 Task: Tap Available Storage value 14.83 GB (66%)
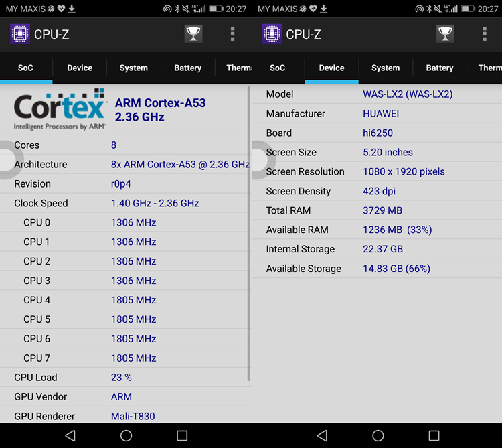click(396, 269)
